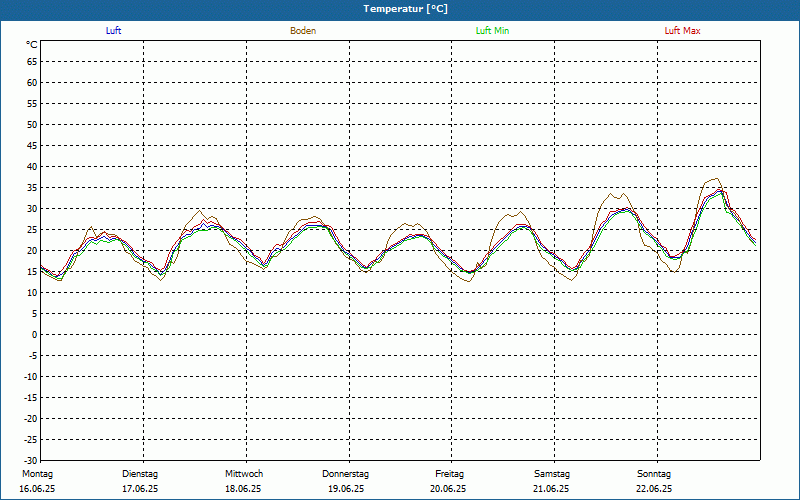Screen dimensions: 800x500
Task: Choose the Donnerstag day label
Action: [346, 473]
